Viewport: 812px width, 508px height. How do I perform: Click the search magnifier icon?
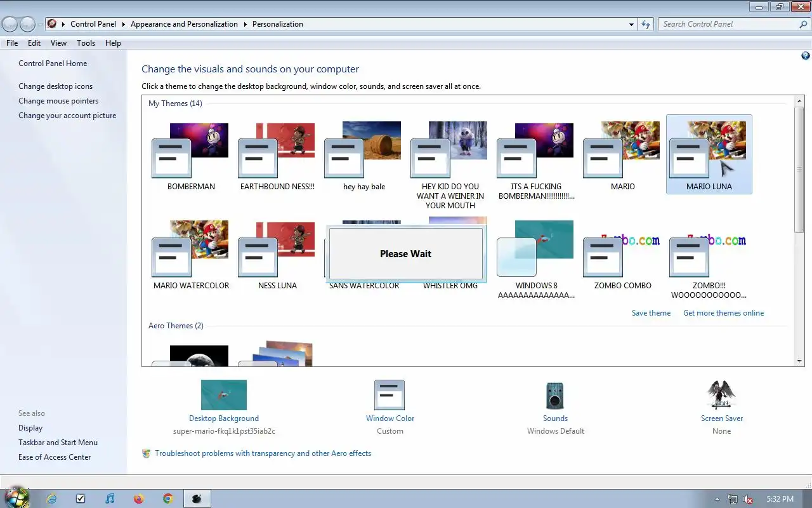point(803,24)
